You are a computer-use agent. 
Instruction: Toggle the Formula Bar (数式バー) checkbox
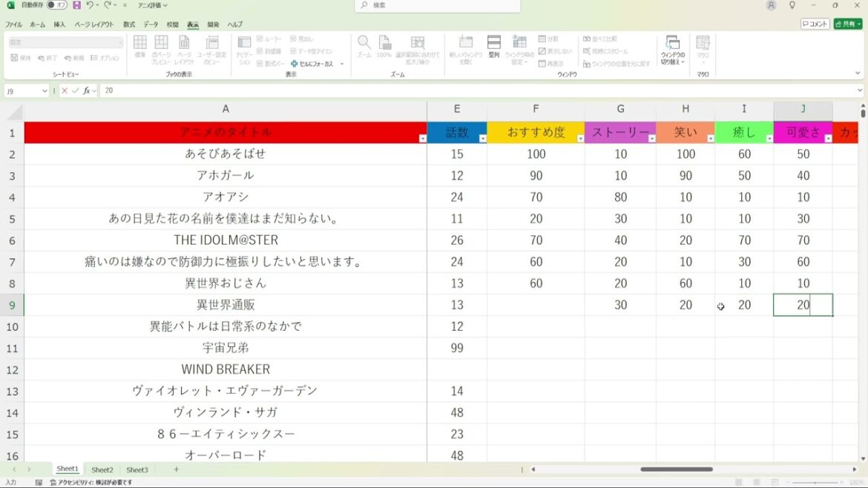(x=260, y=64)
